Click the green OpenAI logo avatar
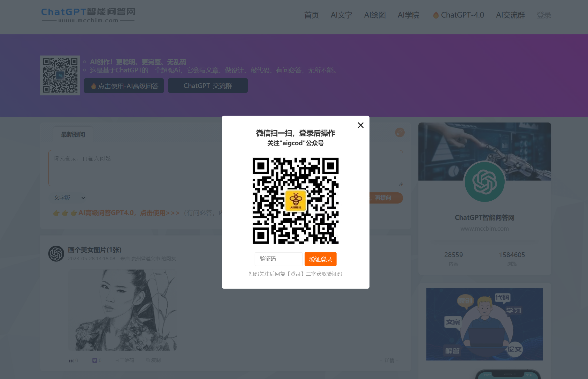 tap(485, 182)
